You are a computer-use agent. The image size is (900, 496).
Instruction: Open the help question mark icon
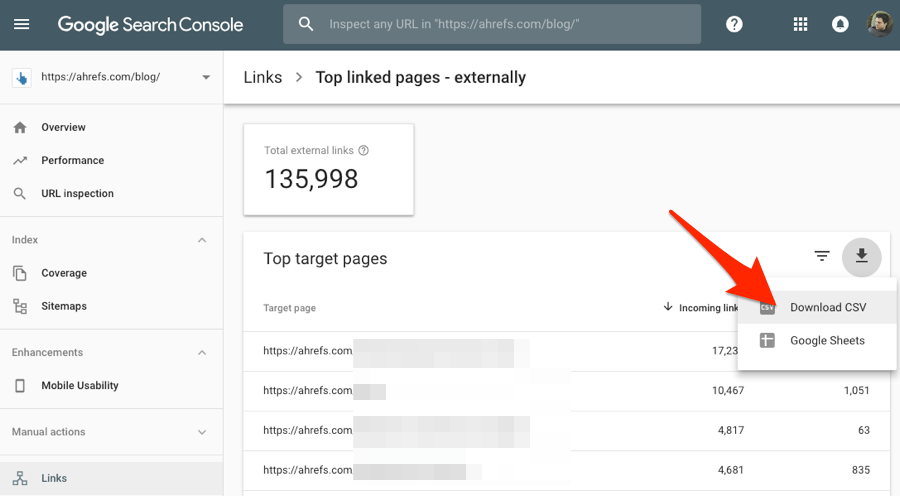(734, 24)
